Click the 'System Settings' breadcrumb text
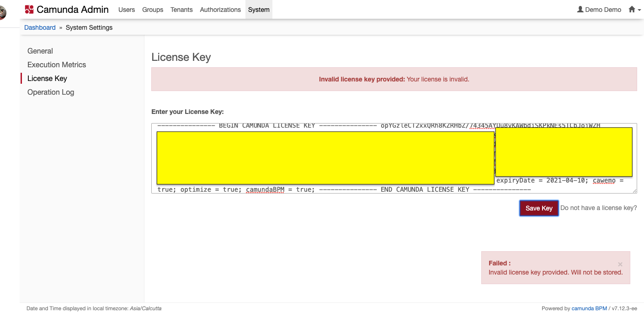The height and width of the screenshot is (318, 644). [89, 27]
